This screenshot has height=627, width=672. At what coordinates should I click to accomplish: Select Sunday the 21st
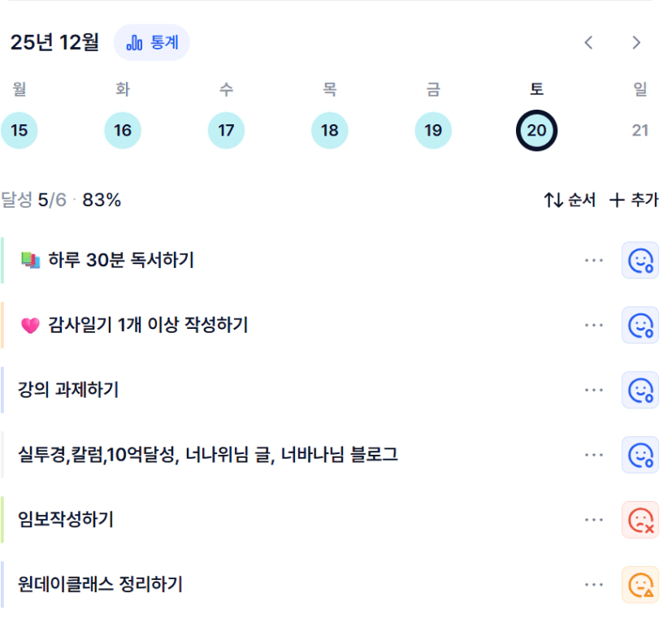tap(640, 130)
